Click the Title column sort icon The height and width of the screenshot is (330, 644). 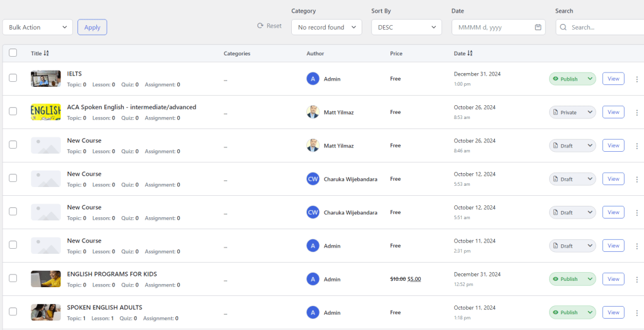click(47, 54)
